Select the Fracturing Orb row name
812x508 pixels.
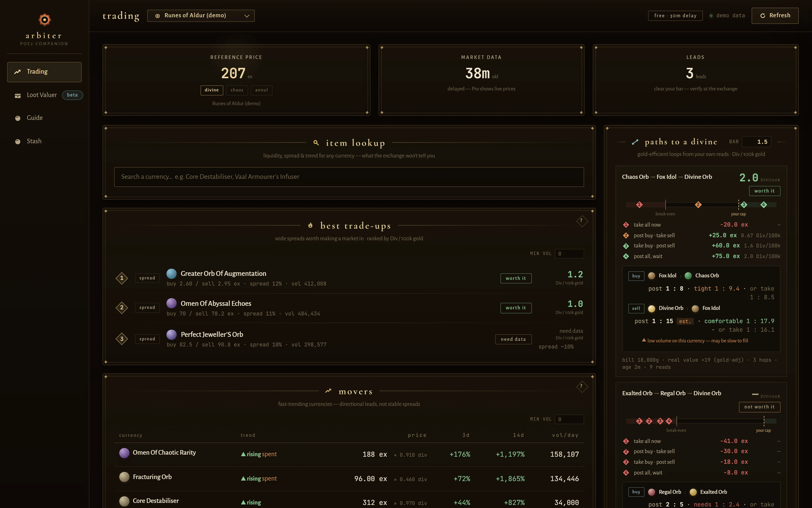click(152, 477)
